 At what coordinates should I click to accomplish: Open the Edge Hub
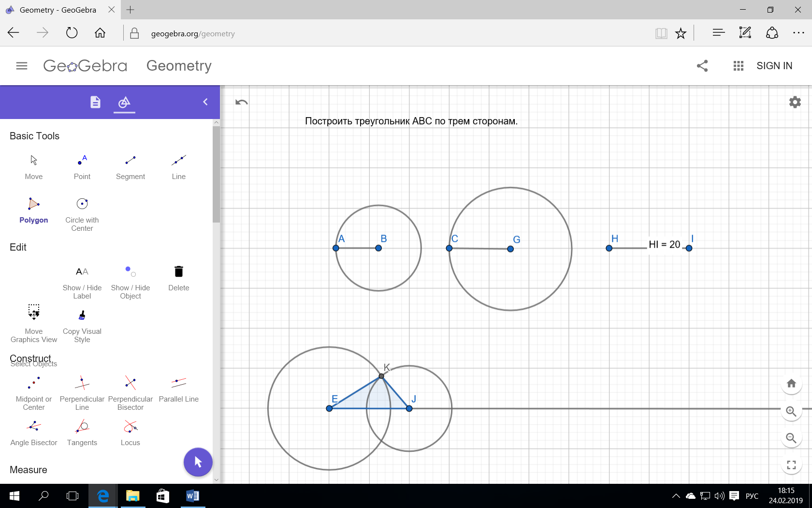click(718, 33)
